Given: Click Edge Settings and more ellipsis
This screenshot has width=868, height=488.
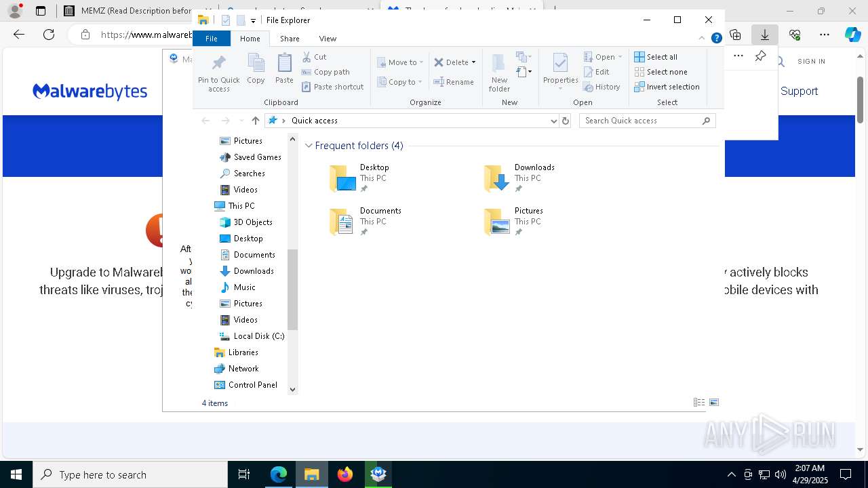Looking at the screenshot, I should 825,35.
